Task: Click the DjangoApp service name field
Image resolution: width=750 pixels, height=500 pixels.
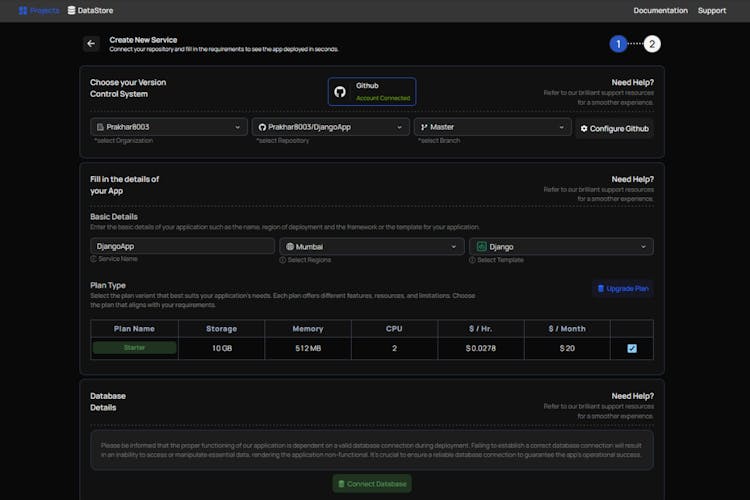Action: pyautogui.click(x=182, y=246)
